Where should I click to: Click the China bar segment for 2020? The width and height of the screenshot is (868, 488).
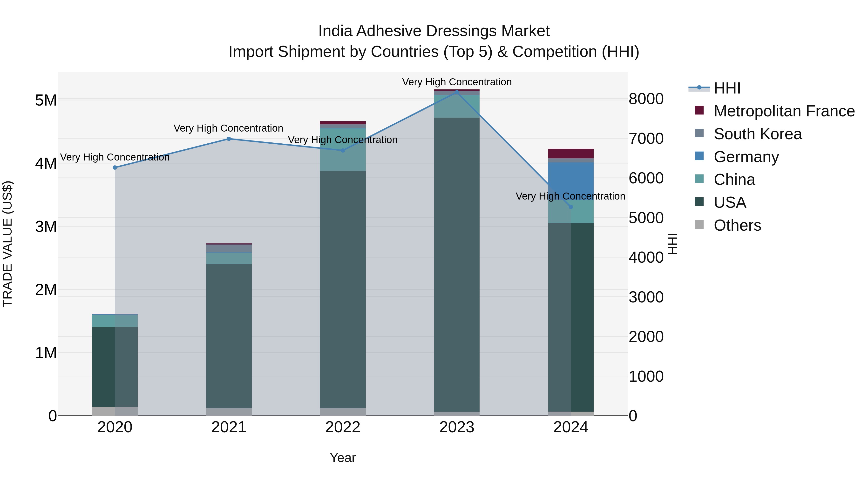(x=115, y=321)
